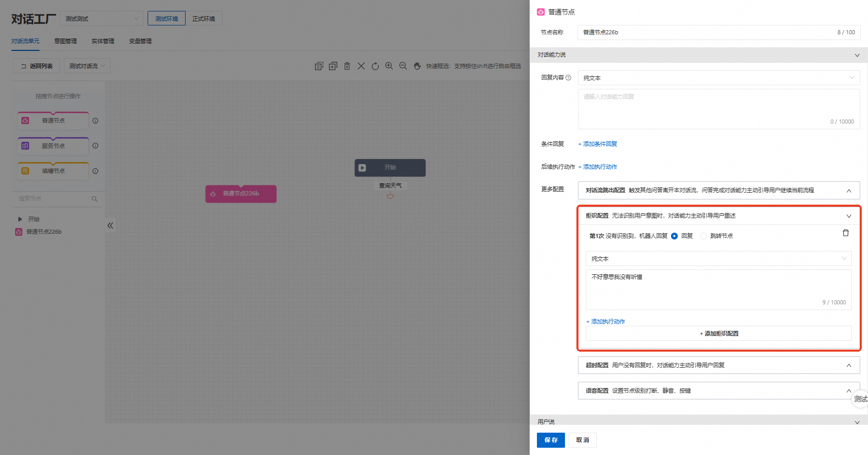Select 普通节点226b in the node tree
Image resolution: width=868 pixels, height=455 pixels.
44,232
